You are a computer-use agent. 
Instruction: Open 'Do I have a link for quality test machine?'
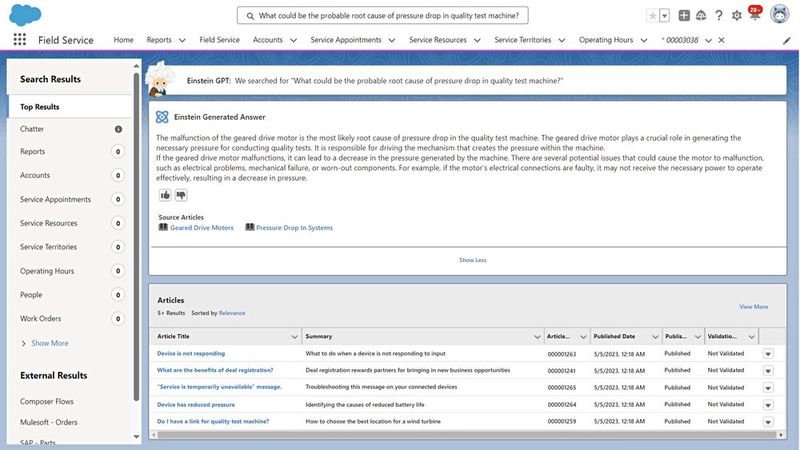point(213,421)
